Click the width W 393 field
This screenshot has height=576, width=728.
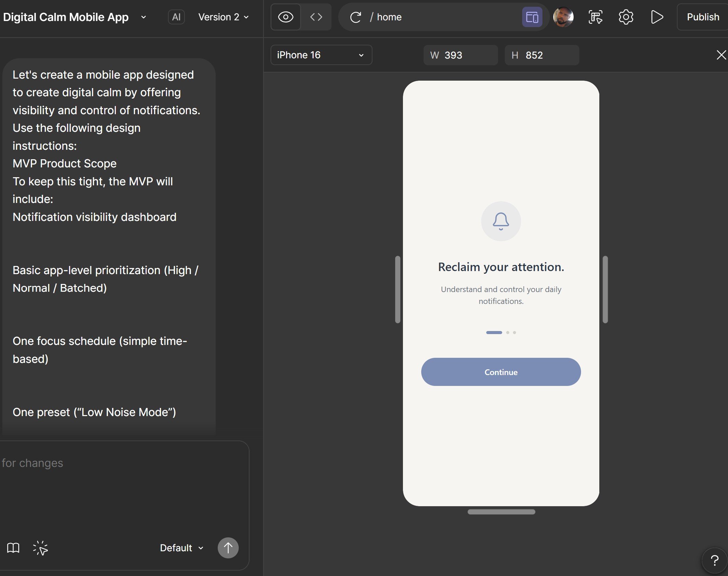click(x=461, y=55)
